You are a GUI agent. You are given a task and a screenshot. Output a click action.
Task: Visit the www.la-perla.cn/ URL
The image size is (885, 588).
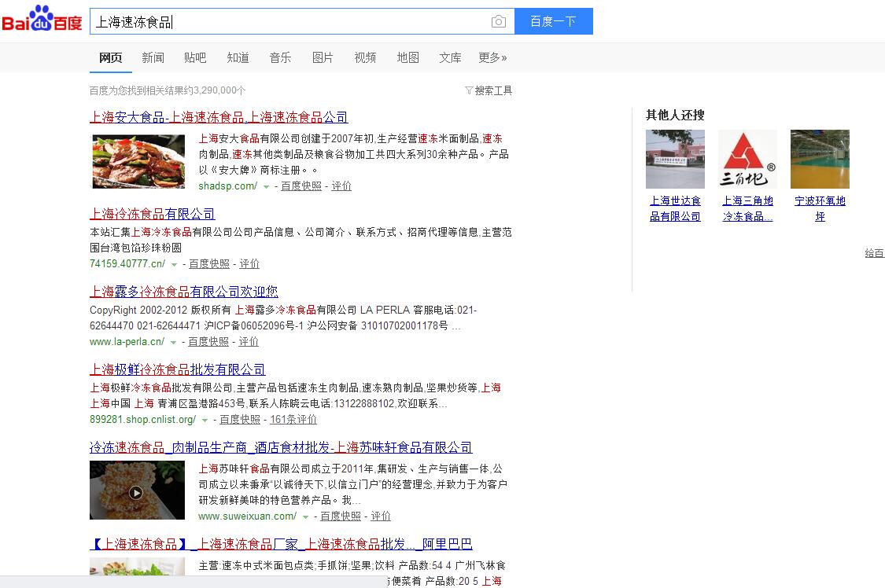(x=127, y=342)
